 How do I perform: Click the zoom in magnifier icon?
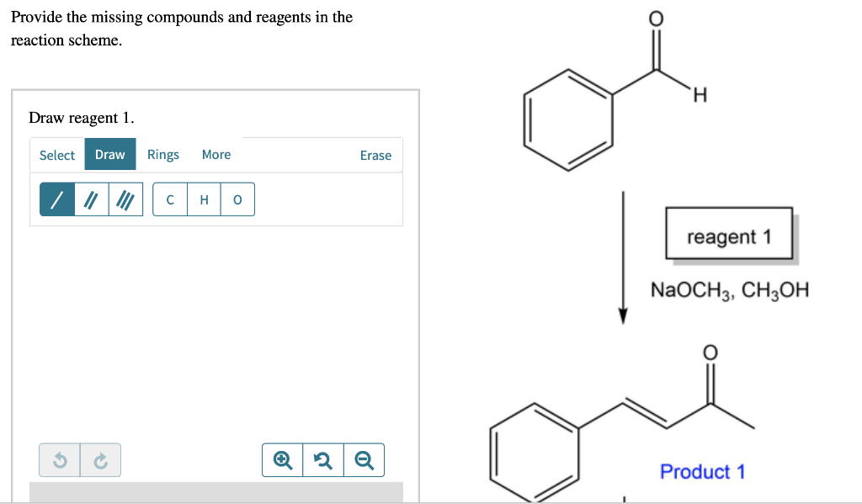pyautogui.click(x=282, y=459)
